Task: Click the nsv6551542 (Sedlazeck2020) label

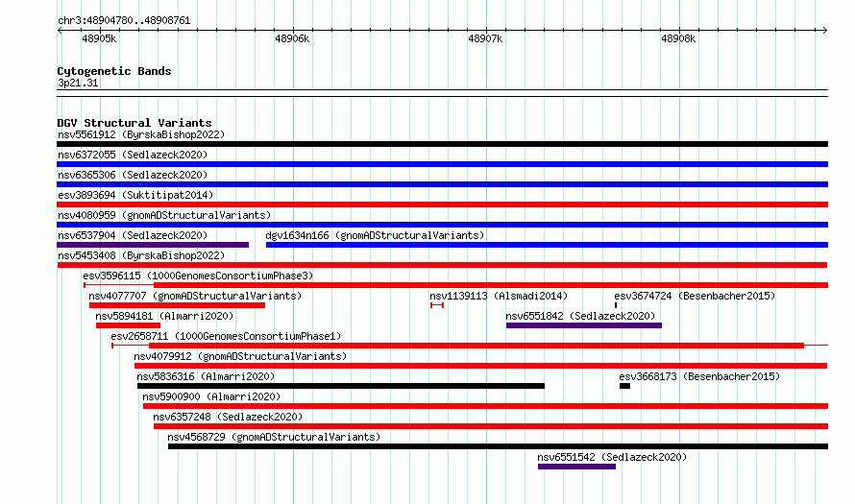Action: (612, 457)
